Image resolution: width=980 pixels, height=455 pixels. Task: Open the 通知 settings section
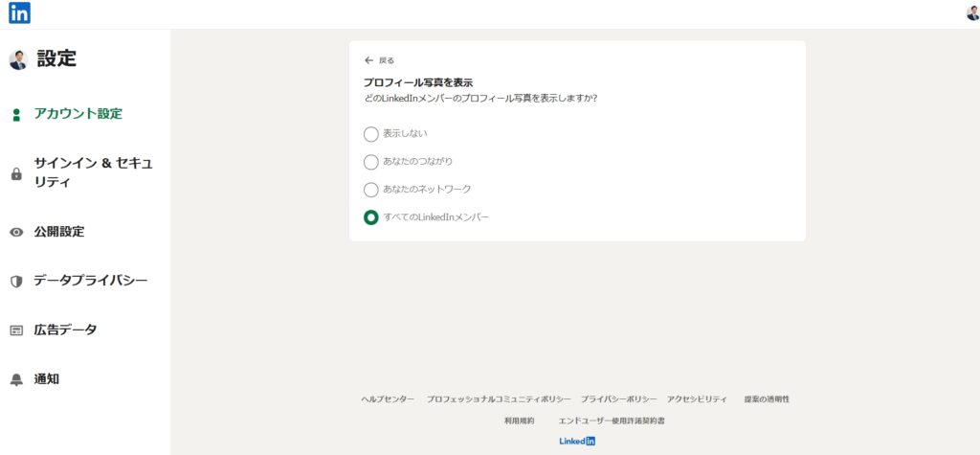[x=47, y=379]
